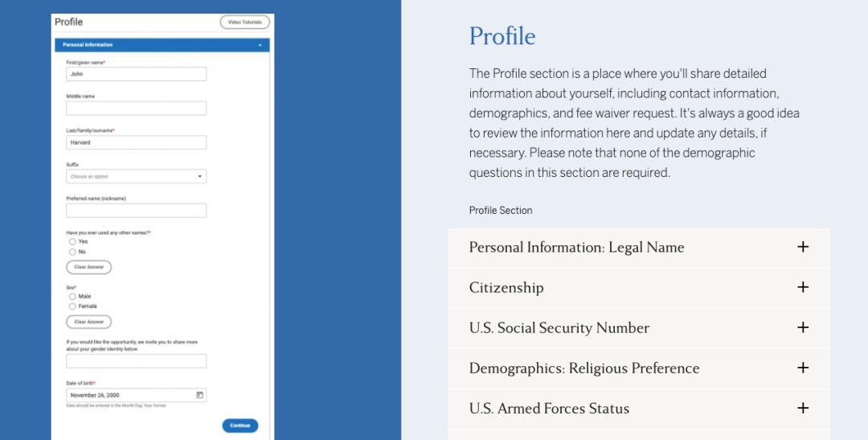Viewport: 868px width, 440px height.
Task: Choose the Male sex option
Action: (72, 297)
